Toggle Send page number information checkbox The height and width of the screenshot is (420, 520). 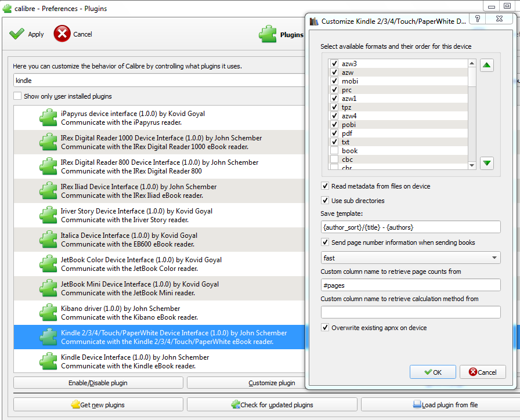[325, 242]
